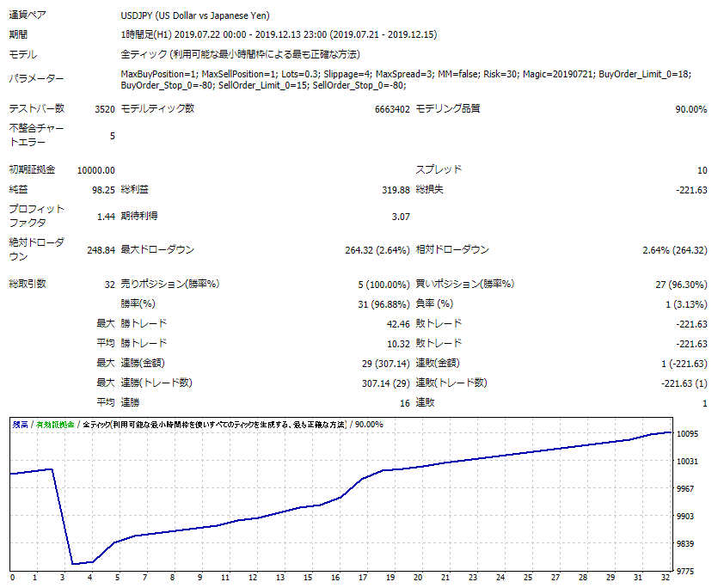Click the スプレッド value 10
Image resolution: width=724 pixels, height=588 pixels.
702,170
